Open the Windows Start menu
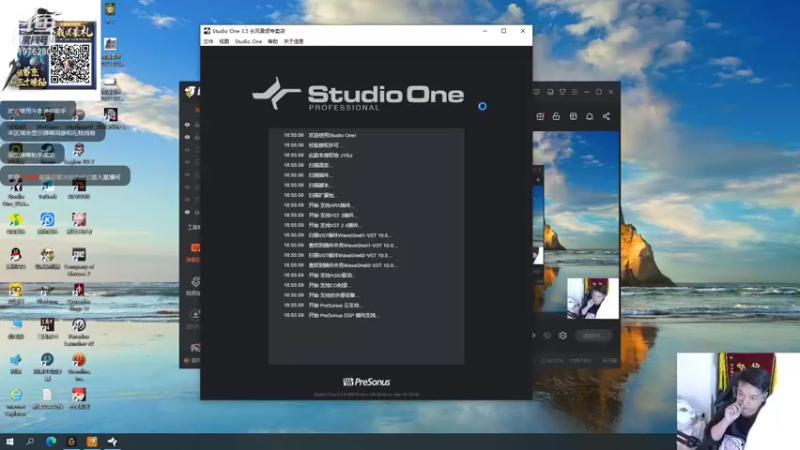Image resolution: width=800 pixels, height=450 pixels. pyautogui.click(x=10, y=441)
